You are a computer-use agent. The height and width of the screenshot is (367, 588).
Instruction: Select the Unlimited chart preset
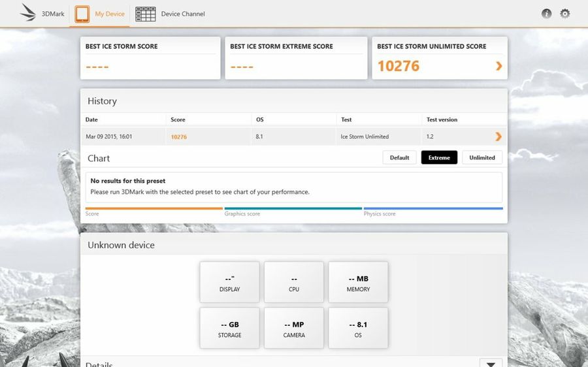point(482,157)
